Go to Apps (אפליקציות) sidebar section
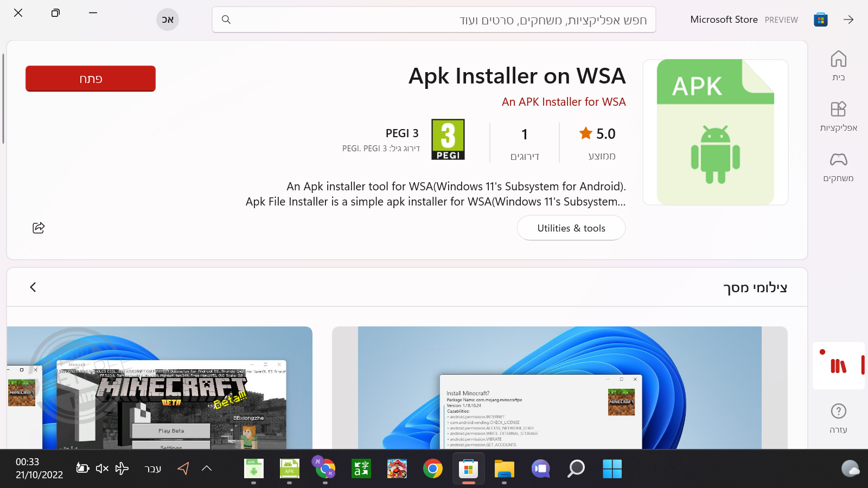 pos(838,116)
